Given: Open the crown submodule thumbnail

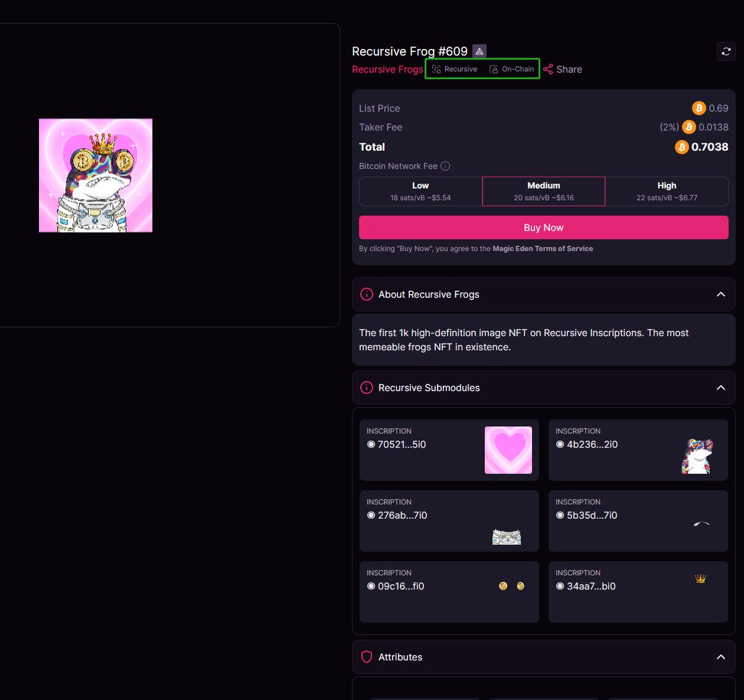Looking at the screenshot, I should tap(701, 578).
